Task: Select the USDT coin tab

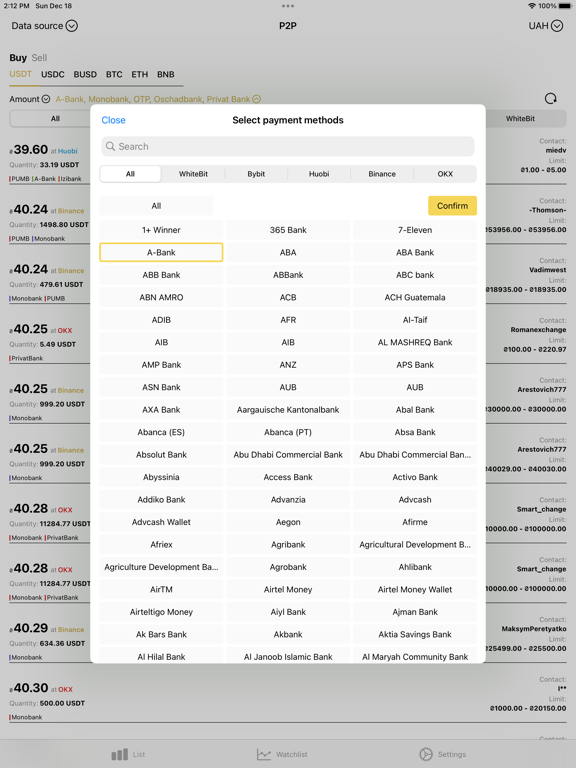Action: pos(21,74)
